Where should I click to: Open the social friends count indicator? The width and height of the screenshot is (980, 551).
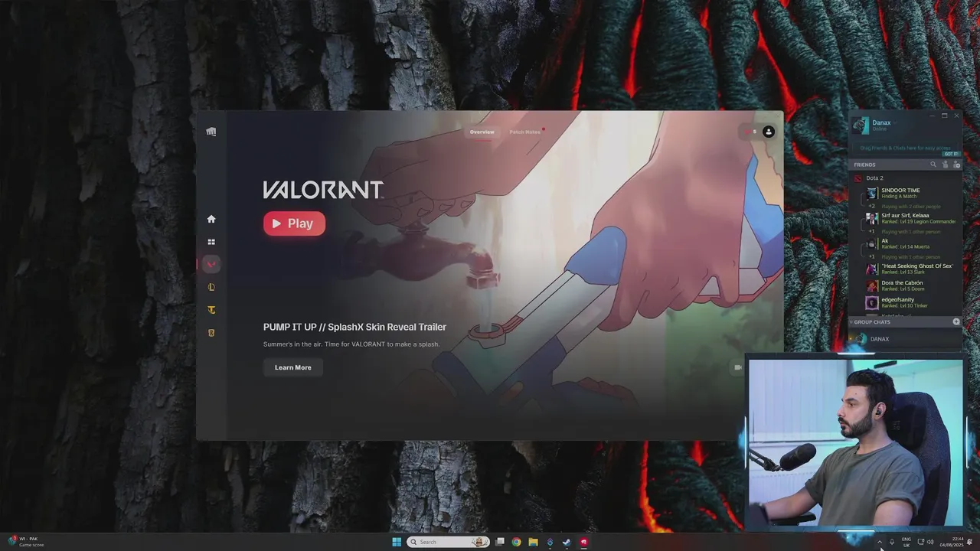click(x=750, y=132)
